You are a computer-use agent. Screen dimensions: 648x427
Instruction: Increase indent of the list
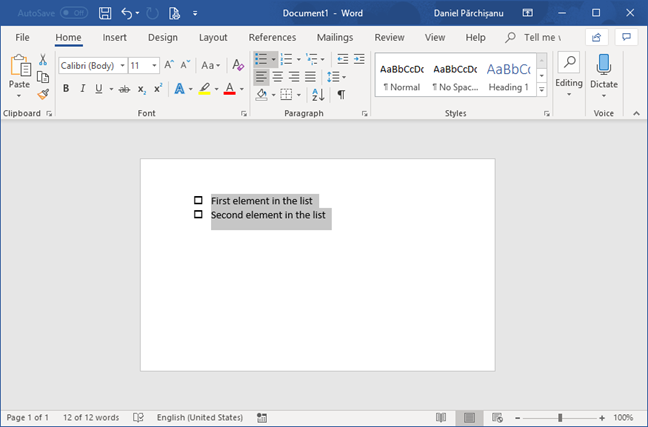[x=359, y=60]
